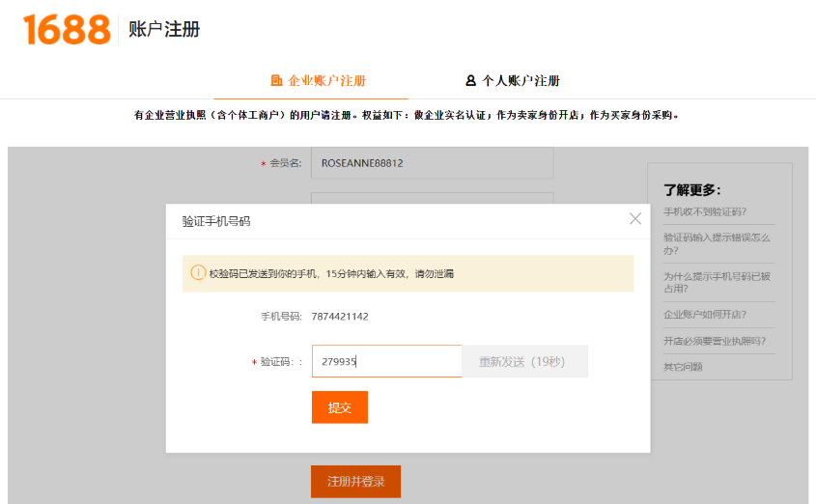Click the 验证码 input field
Screen dimensions: 816x504
point(386,361)
